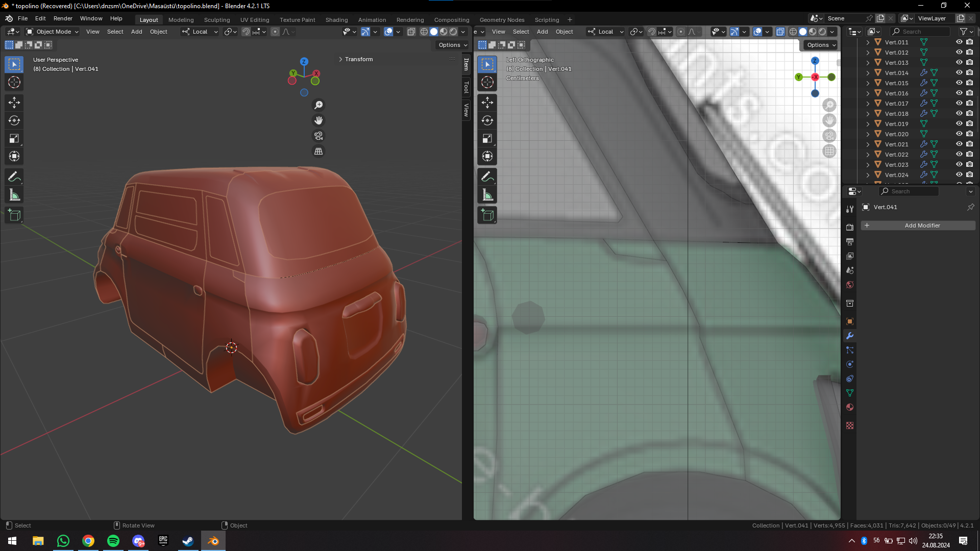Activate the Annotate tool in left viewport
The height and width of the screenshot is (551, 980).
point(14,177)
